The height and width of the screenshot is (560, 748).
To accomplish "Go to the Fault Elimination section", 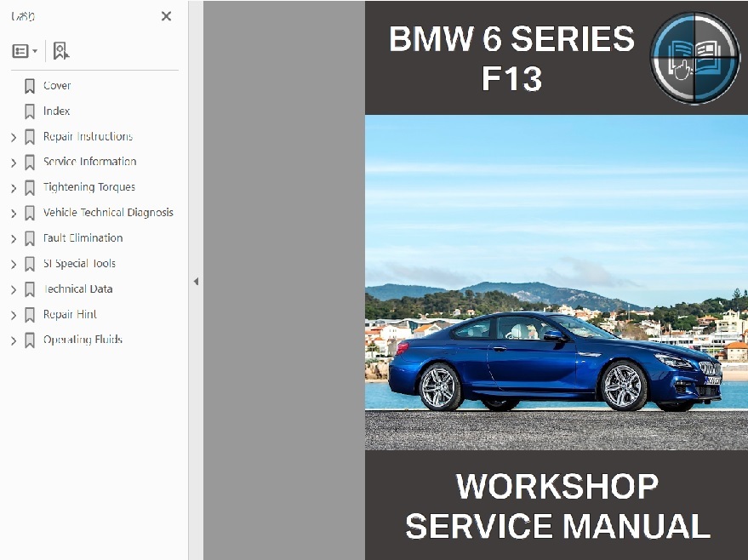I will tap(83, 237).
